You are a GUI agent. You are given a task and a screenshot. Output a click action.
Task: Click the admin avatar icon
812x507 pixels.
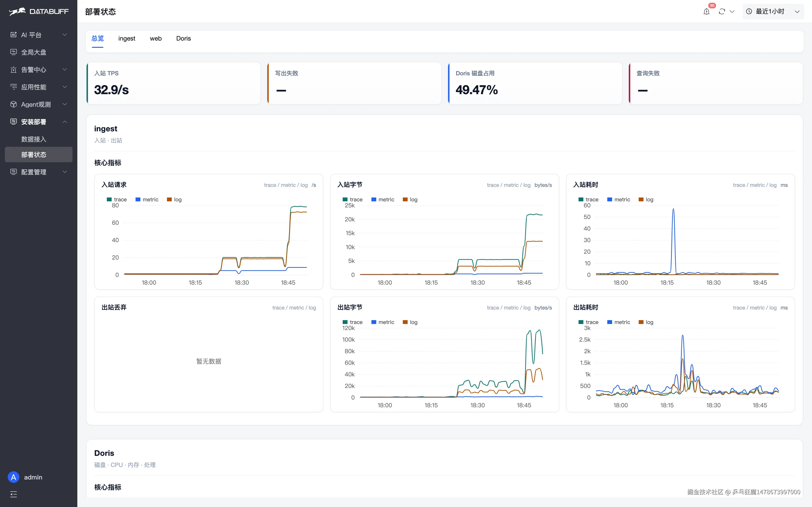pos(14,477)
